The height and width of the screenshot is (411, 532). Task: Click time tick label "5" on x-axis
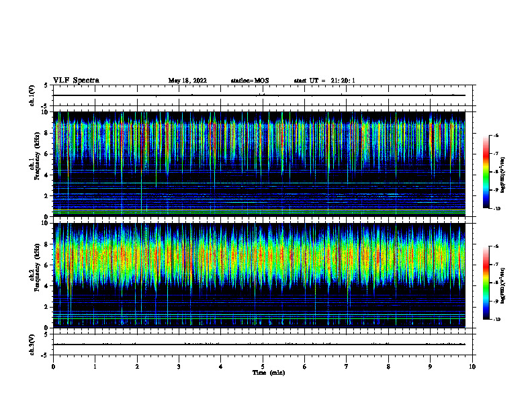click(x=263, y=367)
